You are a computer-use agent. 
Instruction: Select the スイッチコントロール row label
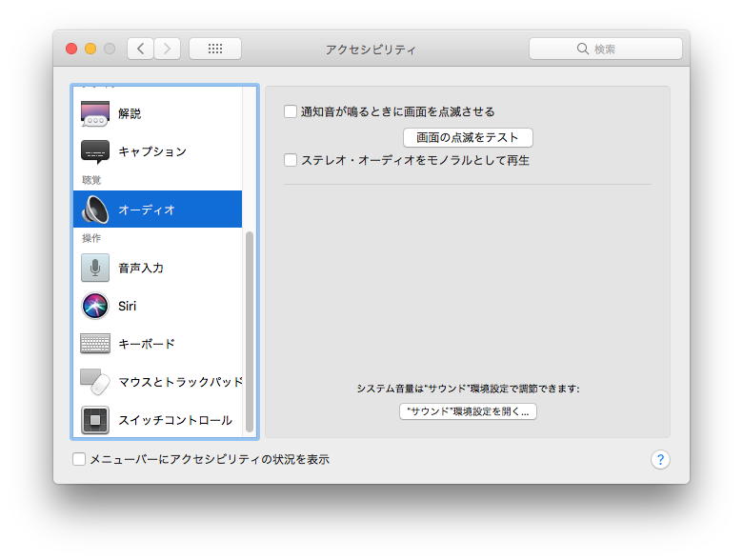175,420
